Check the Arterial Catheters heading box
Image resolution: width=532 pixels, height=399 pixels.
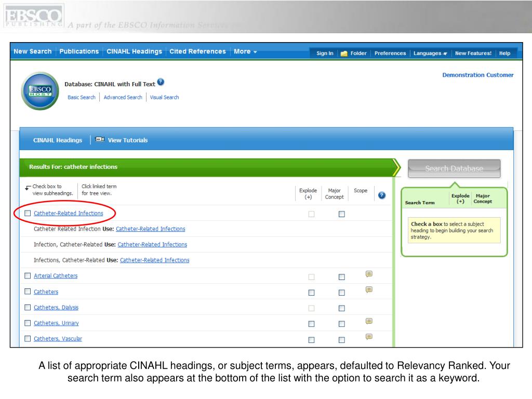click(x=28, y=276)
